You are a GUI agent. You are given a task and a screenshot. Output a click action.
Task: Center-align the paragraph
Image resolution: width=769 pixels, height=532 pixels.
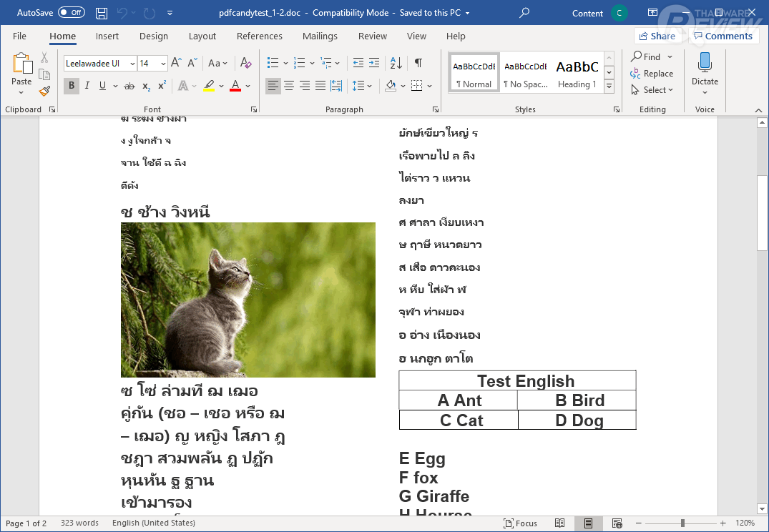[x=289, y=86]
